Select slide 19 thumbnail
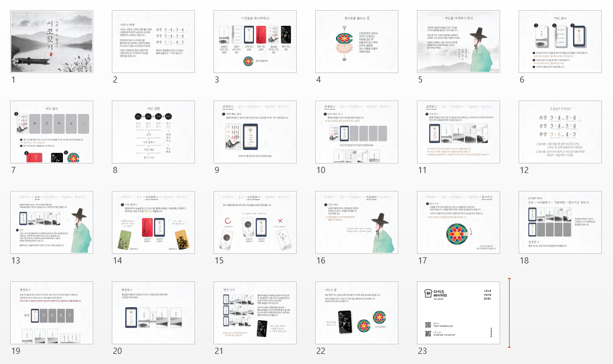This screenshot has height=364, width=613. pos(52,313)
